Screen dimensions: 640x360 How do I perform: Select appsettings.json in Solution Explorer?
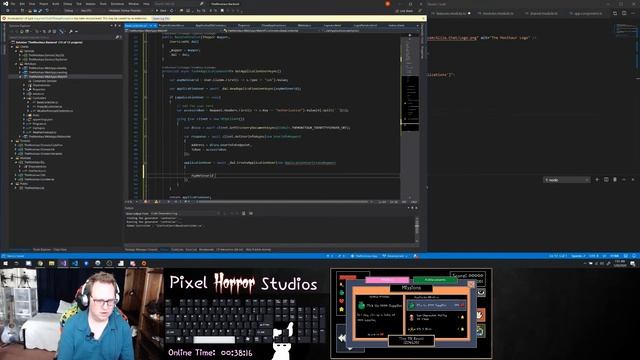[x=42, y=120]
